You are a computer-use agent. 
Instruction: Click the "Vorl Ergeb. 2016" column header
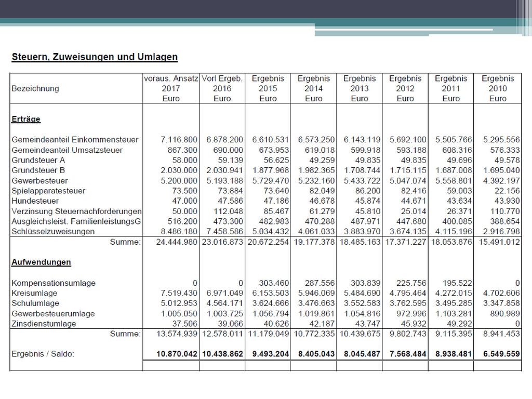[x=222, y=88]
